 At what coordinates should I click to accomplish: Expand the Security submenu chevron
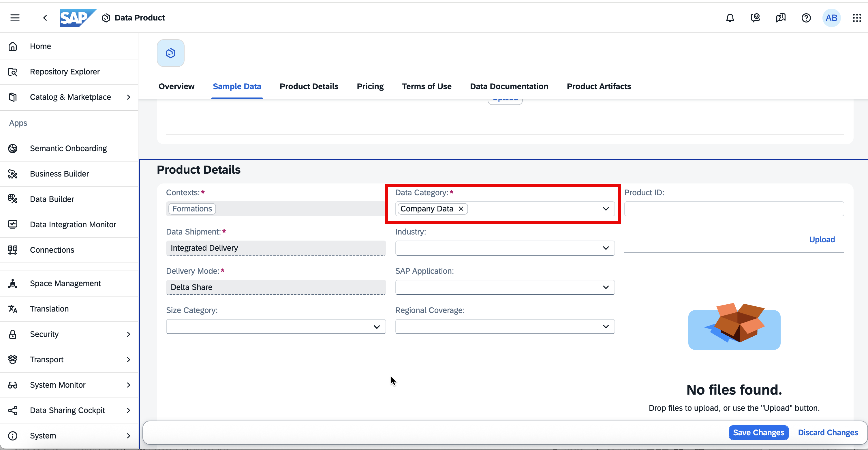[x=128, y=334]
